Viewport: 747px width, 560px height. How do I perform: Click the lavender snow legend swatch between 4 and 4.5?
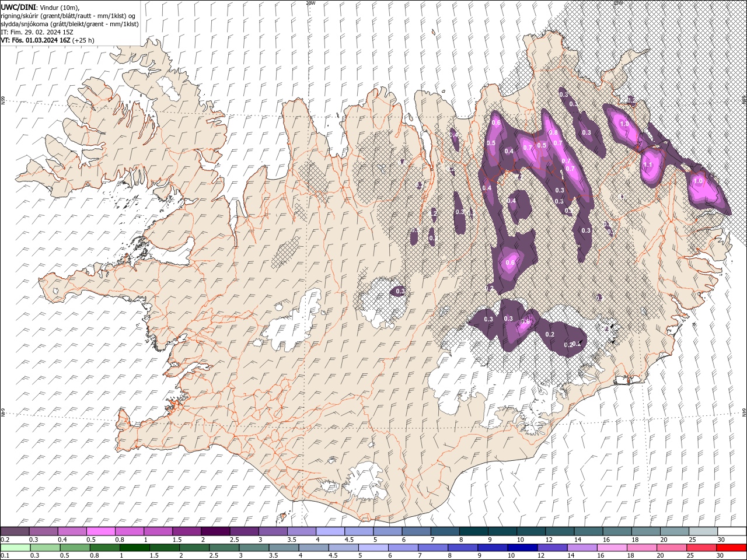pos(330,531)
